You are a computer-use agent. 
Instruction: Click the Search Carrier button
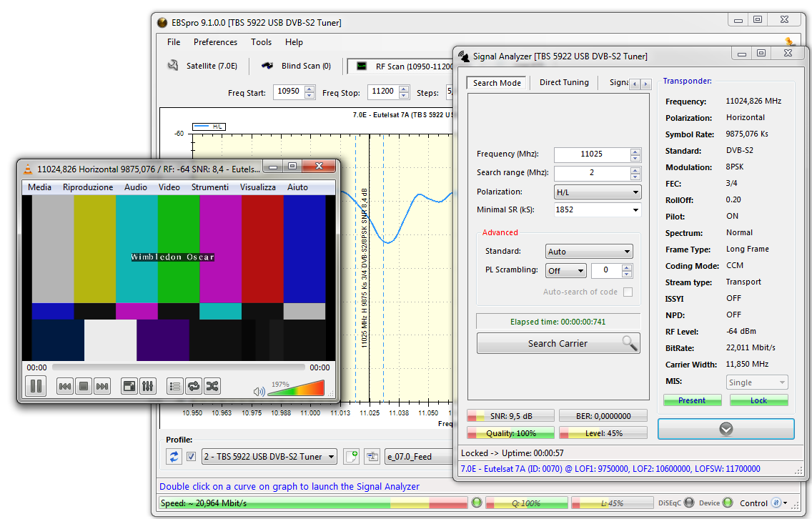[x=558, y=343]
